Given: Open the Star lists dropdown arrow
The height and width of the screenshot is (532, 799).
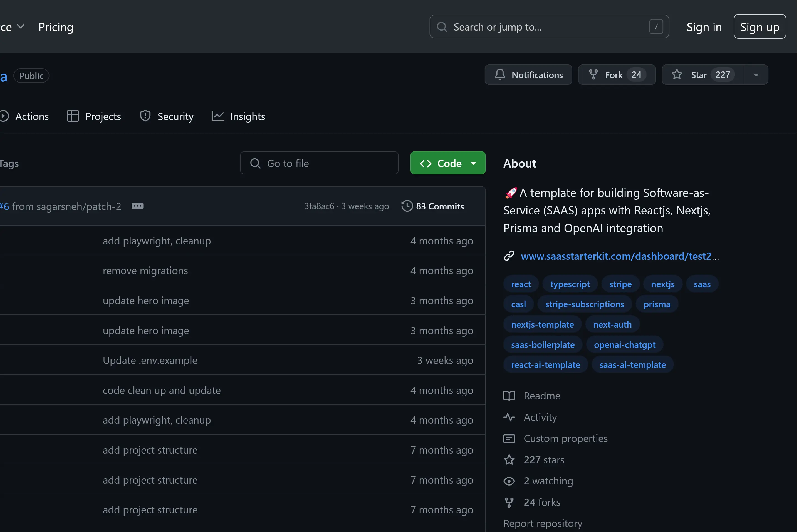Looking at the screenshot, I should click(x=756, y=75).
